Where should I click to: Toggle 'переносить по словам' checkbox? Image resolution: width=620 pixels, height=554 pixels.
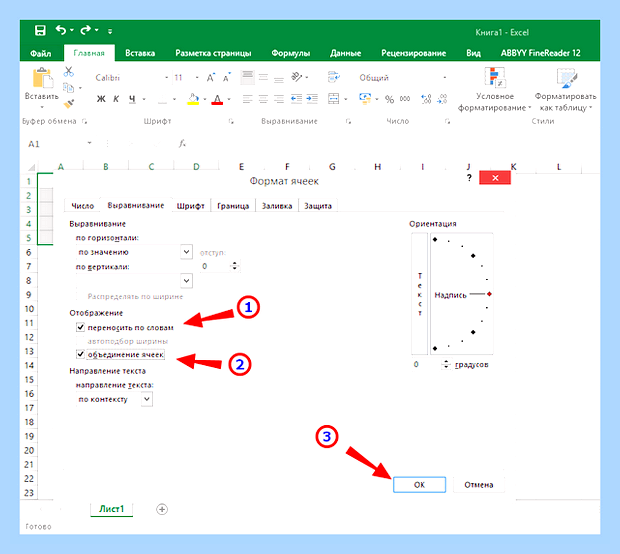point(80,327)
